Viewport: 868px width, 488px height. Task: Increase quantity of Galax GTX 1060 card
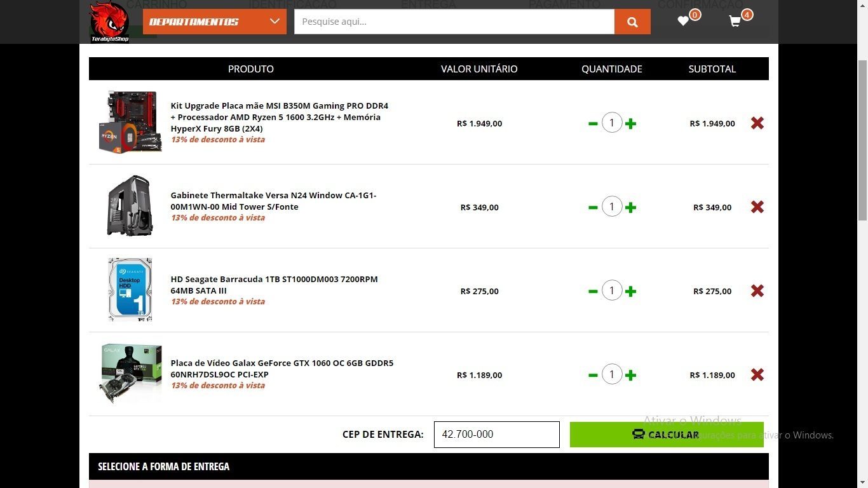(x=630, y=375)
